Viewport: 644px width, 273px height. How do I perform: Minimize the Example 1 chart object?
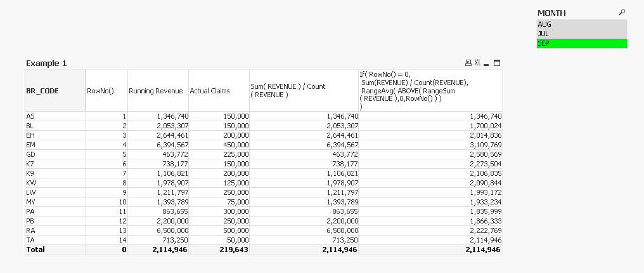[x=487, y=64]
